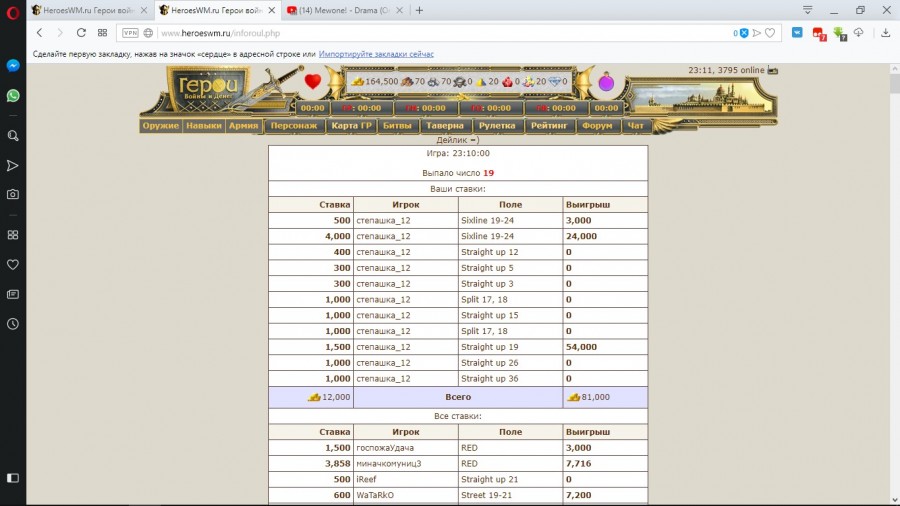Click the page vertical scrollbar
Screen dimensions: 900x506
coord(894,280)
